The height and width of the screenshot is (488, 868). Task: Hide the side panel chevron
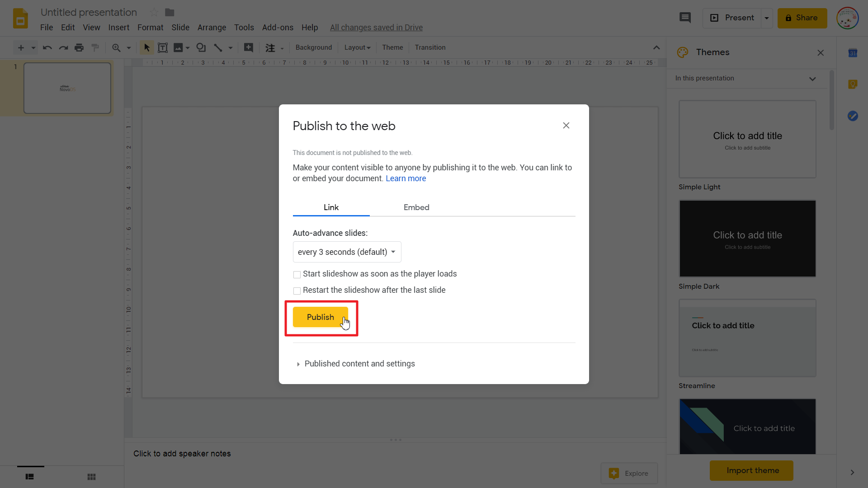(x=852, y=472)
